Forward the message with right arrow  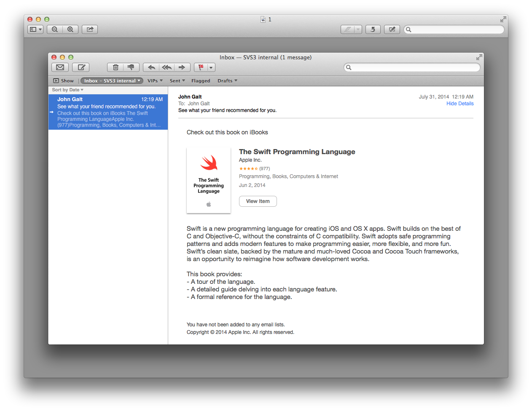pyautogui.click(x=182, y=67)
